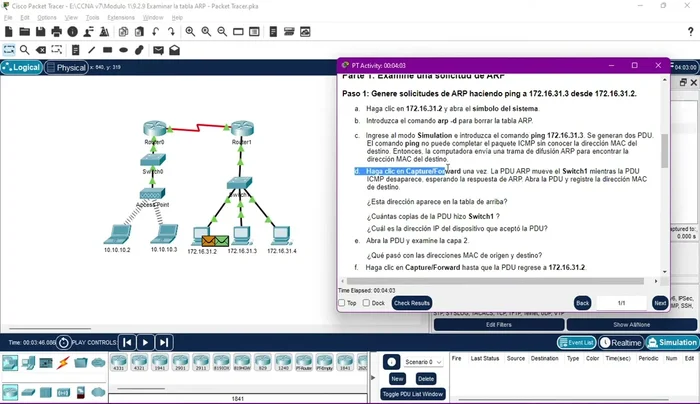Click the Check Results button
Image resolution: width=700 pixels, height=404 pixels.
coord(412,303)
